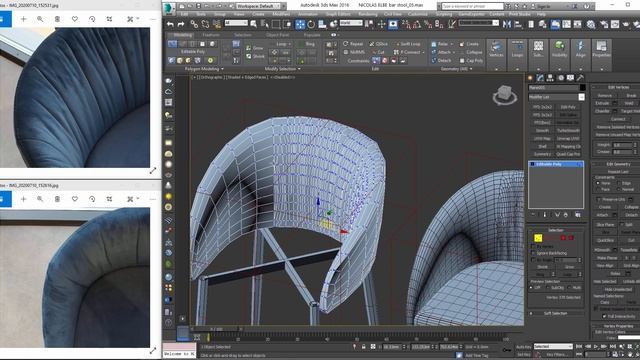
Task: Open the Create command panel tab
Action: tap(531, 78)
